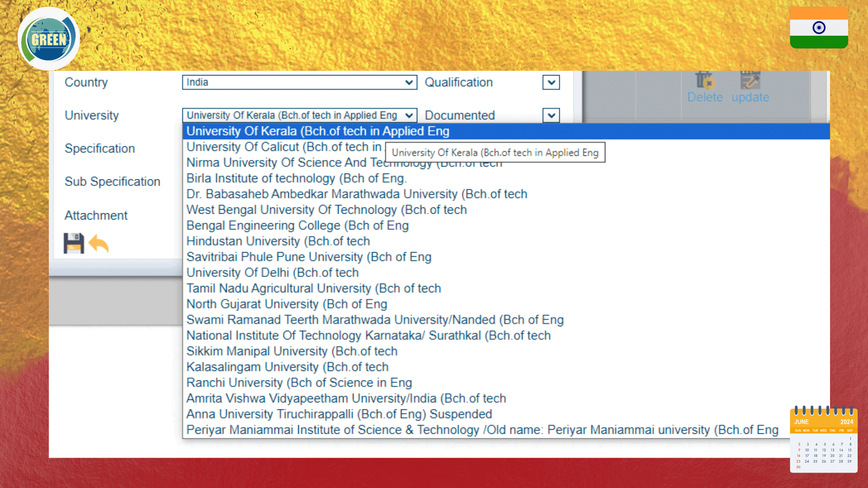The height and width of the screenshot is (488, 868).
Task: Expand the Qualification dropdown arrow
Action: click(551, 82)
